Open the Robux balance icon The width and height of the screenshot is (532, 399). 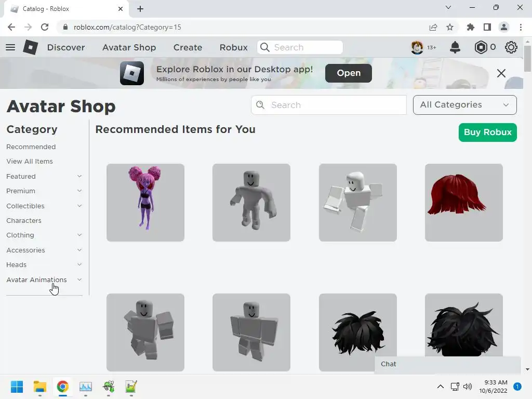point(481,47)
